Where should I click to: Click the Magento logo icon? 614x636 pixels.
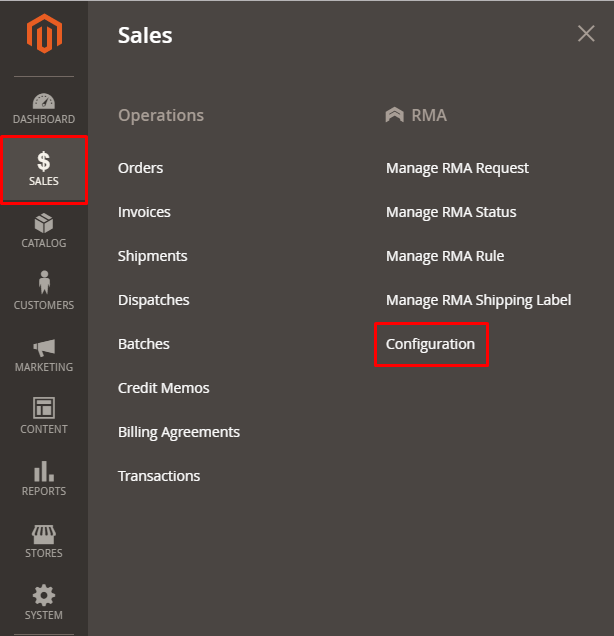44,36
